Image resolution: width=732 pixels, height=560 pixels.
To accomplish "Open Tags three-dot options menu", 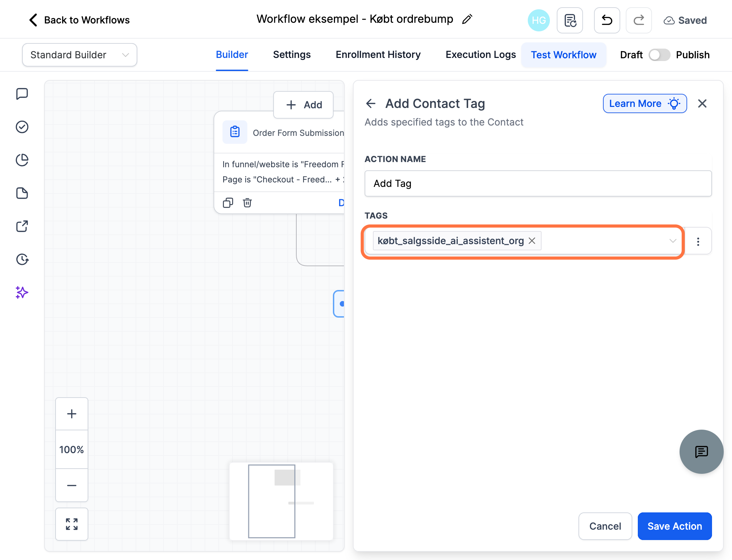I will 698,241.
